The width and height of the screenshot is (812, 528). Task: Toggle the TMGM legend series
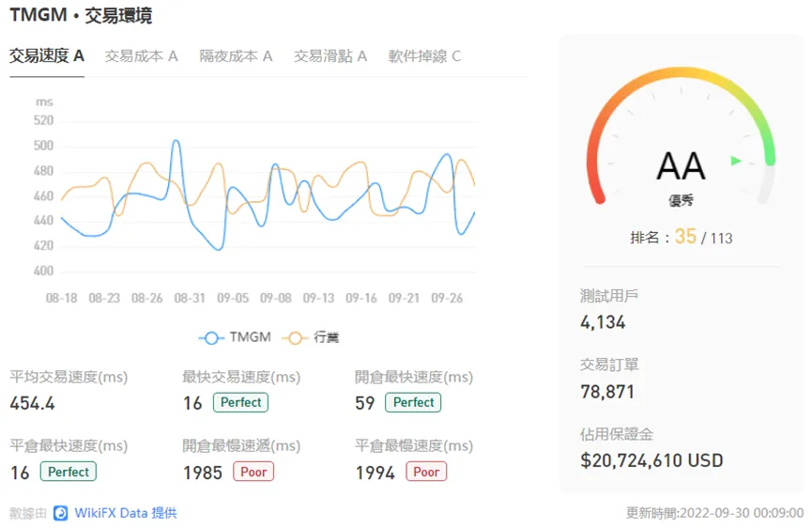[235, 338]
